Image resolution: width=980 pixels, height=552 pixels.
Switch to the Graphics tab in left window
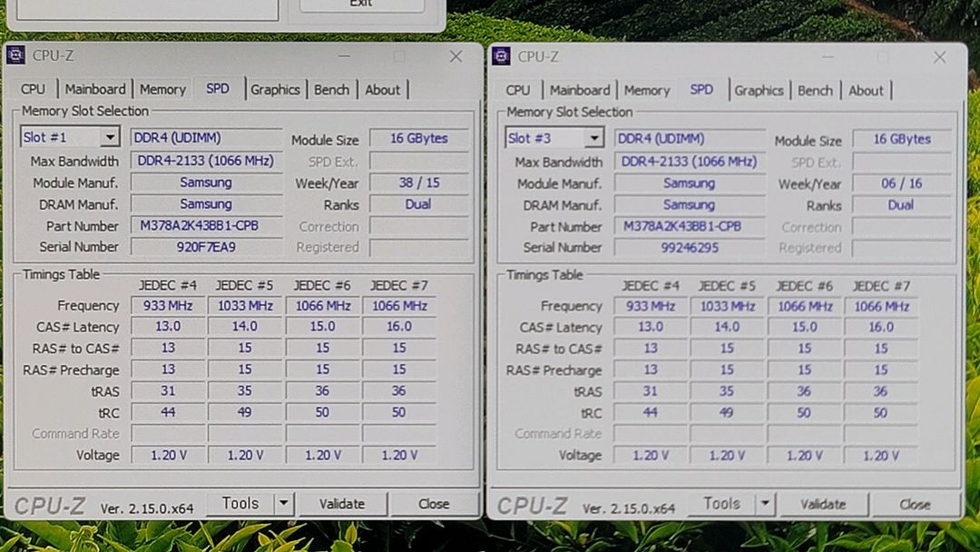[275, 89]
